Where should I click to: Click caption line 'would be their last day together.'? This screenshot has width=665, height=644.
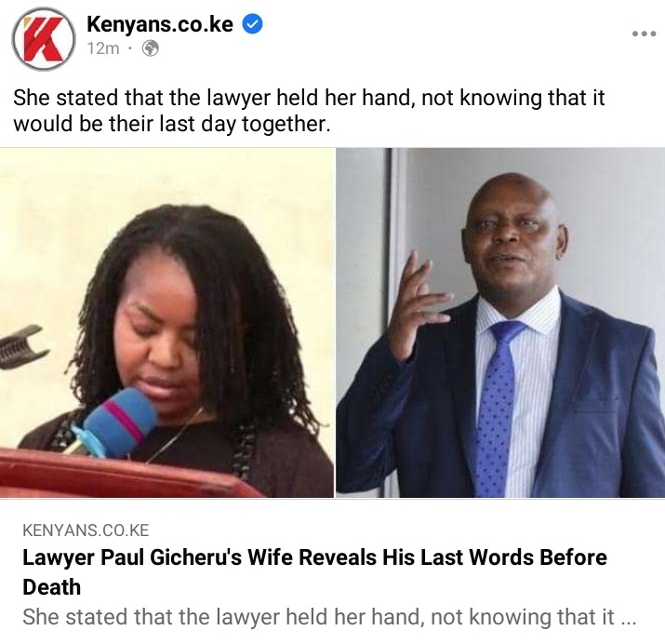tap(171, 124)
